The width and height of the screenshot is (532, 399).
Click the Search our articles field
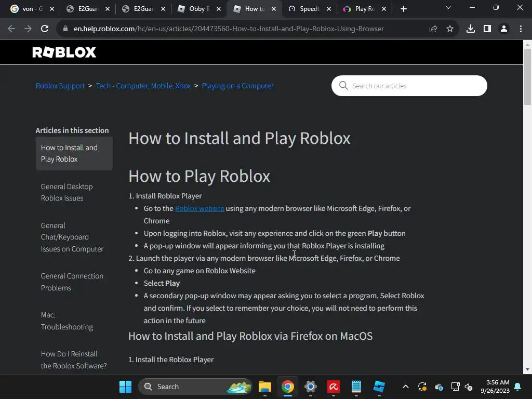point(409,86)
